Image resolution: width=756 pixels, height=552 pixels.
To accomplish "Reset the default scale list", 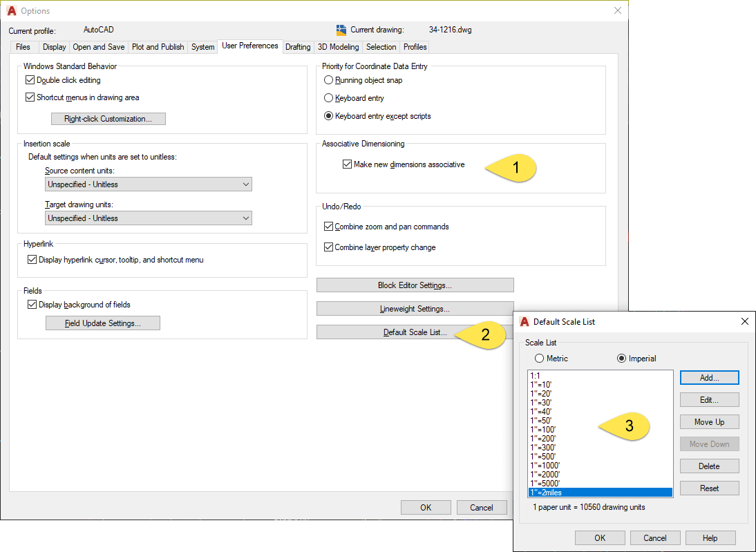I will (x=709, y=488).
